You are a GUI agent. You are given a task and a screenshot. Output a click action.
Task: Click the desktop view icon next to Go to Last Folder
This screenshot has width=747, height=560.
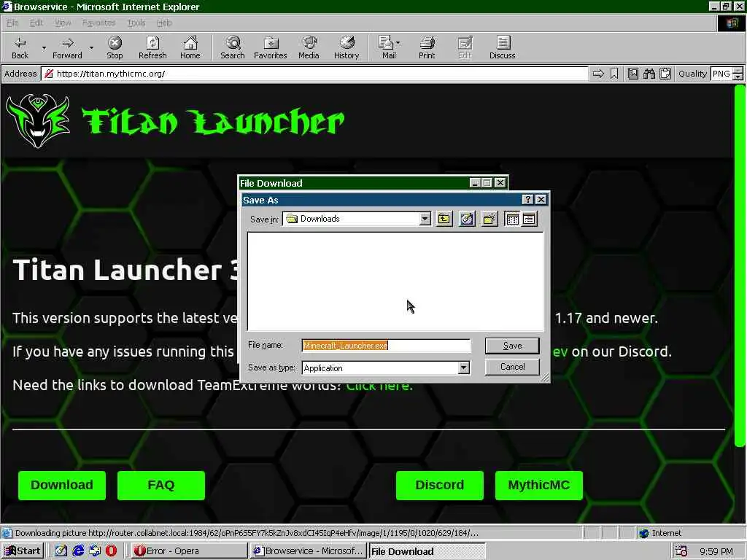click(466, 219)
